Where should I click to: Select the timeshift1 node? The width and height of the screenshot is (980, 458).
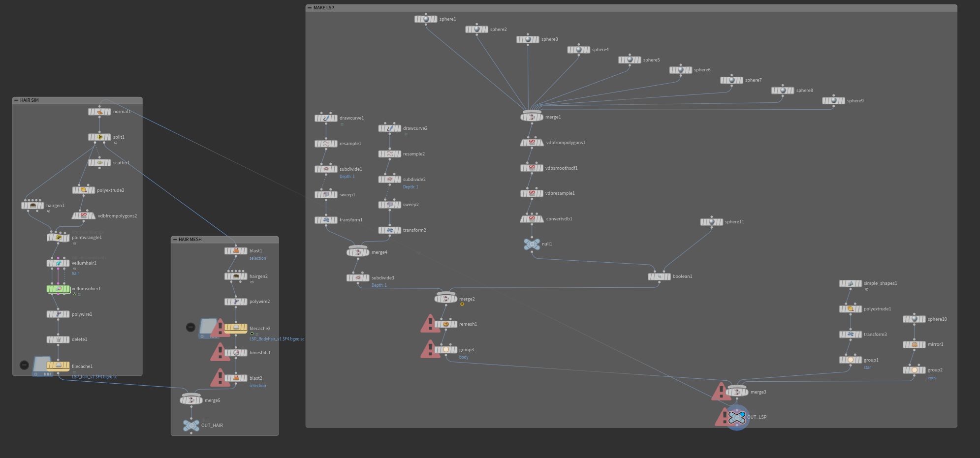tap(236, 353)
